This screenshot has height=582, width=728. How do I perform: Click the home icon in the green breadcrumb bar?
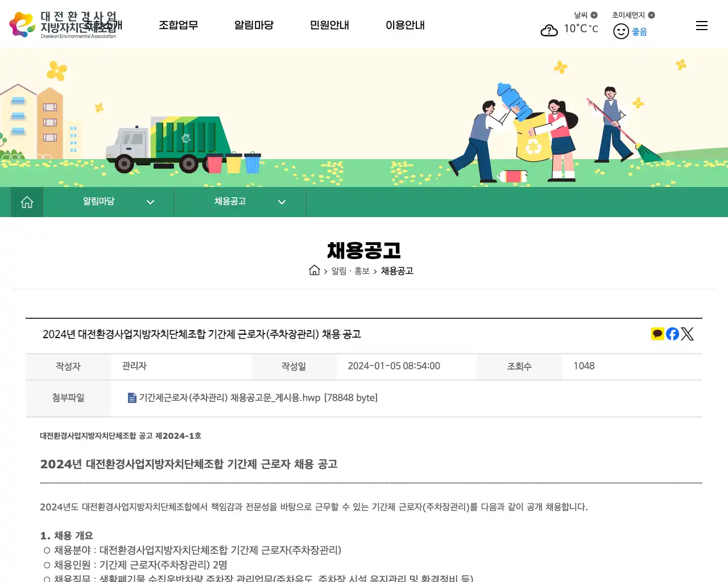27,201
